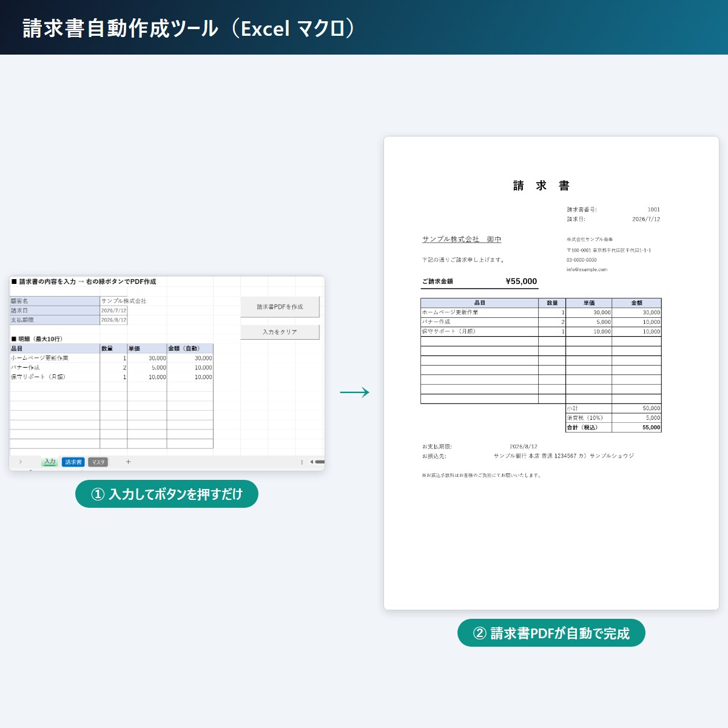The height and width of the screenshot is (728, 728).
Task: Select 保守サポート（月額） item cell in Excel
Action: click(x=55, y=377)
